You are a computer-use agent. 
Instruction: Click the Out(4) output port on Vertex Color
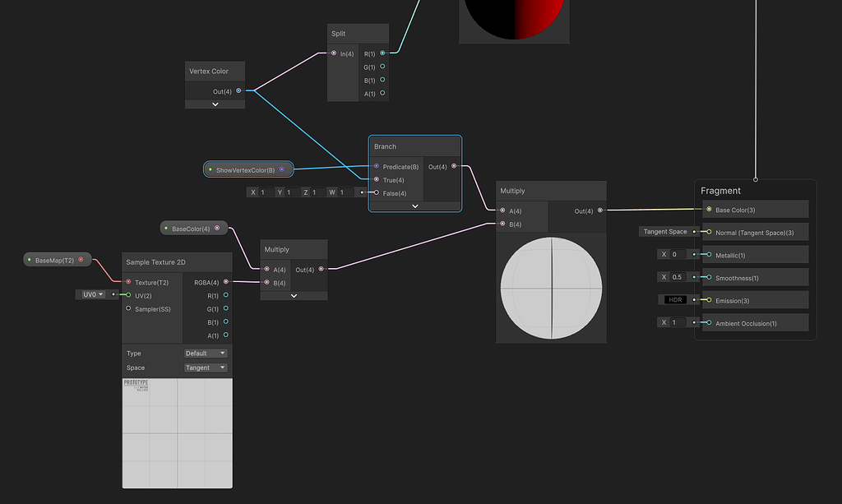click(237, 91)
